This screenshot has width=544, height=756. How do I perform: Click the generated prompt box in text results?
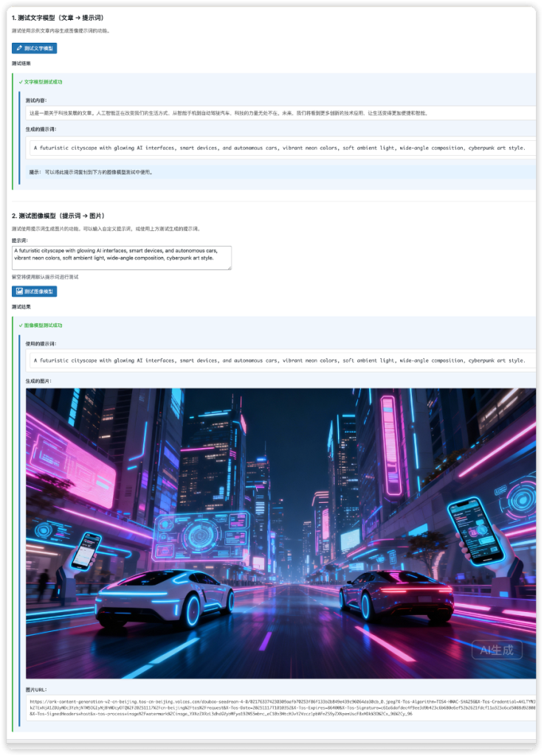coord(280,148)
